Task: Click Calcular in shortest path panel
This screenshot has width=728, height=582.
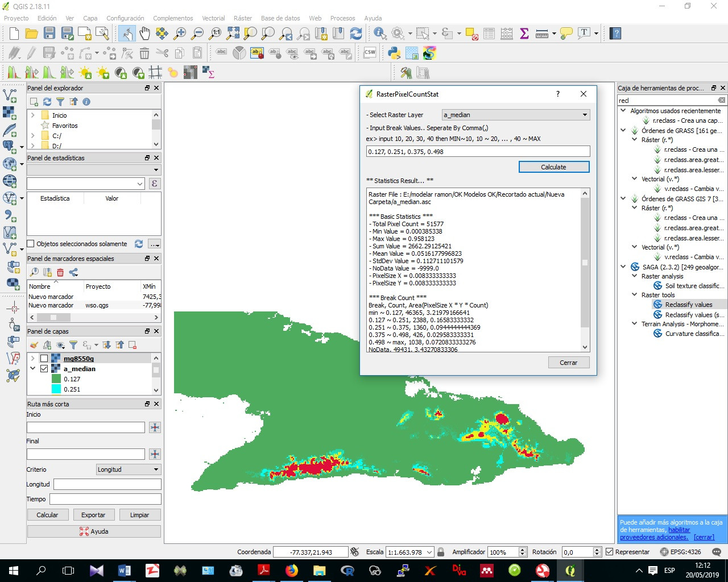Action: [x=48, y=515]
